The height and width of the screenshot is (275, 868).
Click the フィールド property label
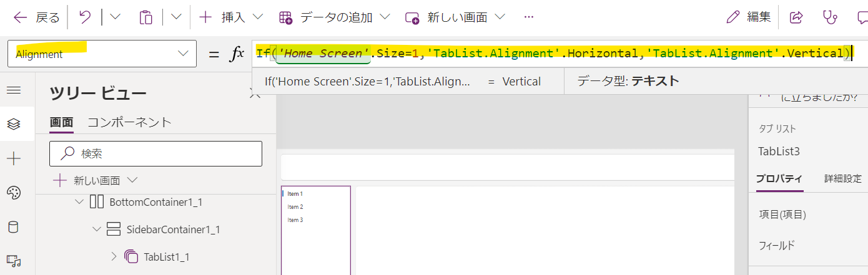(777, 245)
